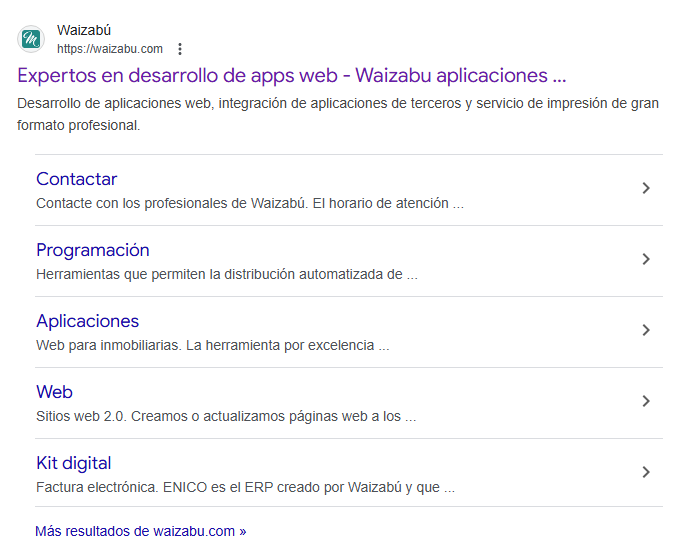Viewport: 689px width, 559px height.
Task: Click the chevron arrow in Aplicaciones row
Action: click(646, 330)
